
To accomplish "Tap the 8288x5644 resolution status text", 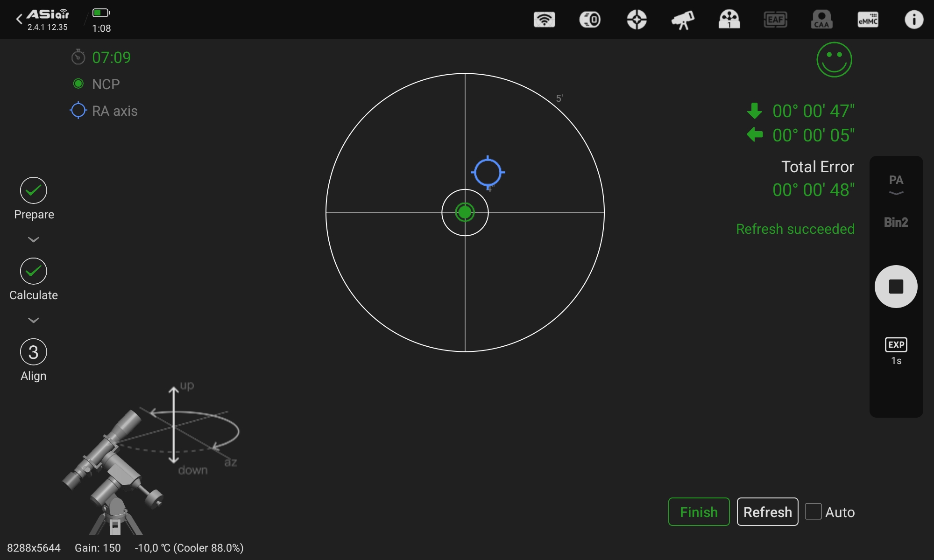I will [x=34, y=548].
